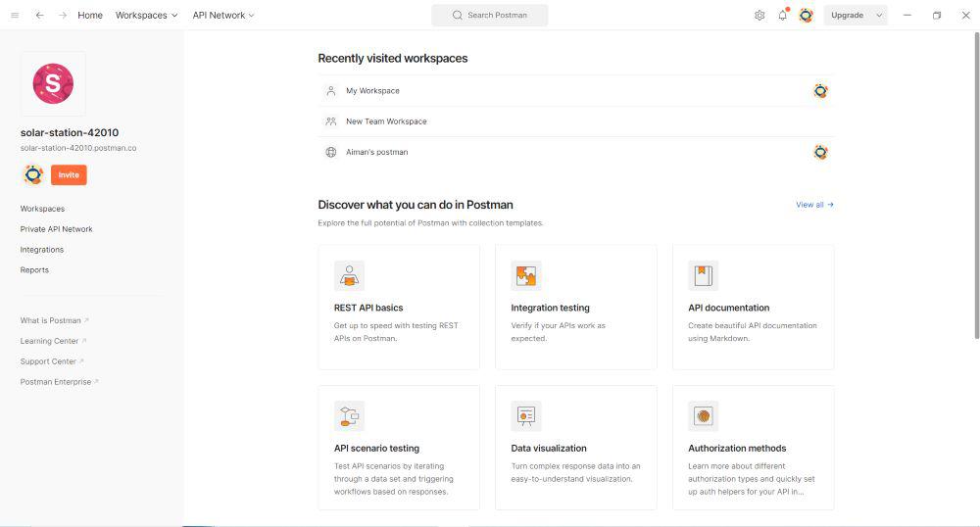
Task: Open the dropdown arrow beside Upgrade
Action: click(879, 16)
